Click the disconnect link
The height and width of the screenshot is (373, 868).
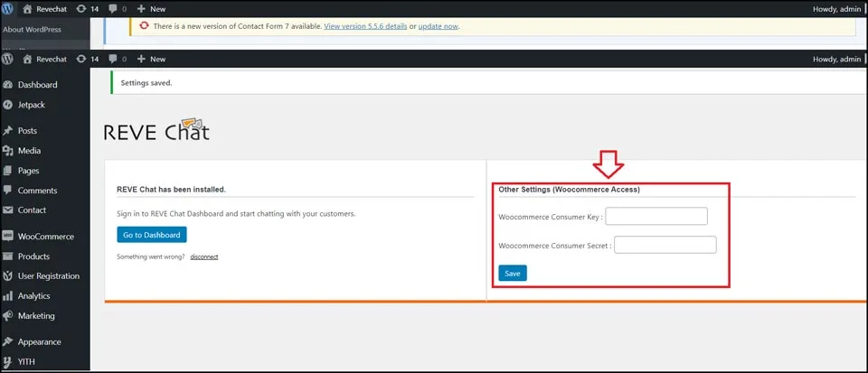point(203,256)
